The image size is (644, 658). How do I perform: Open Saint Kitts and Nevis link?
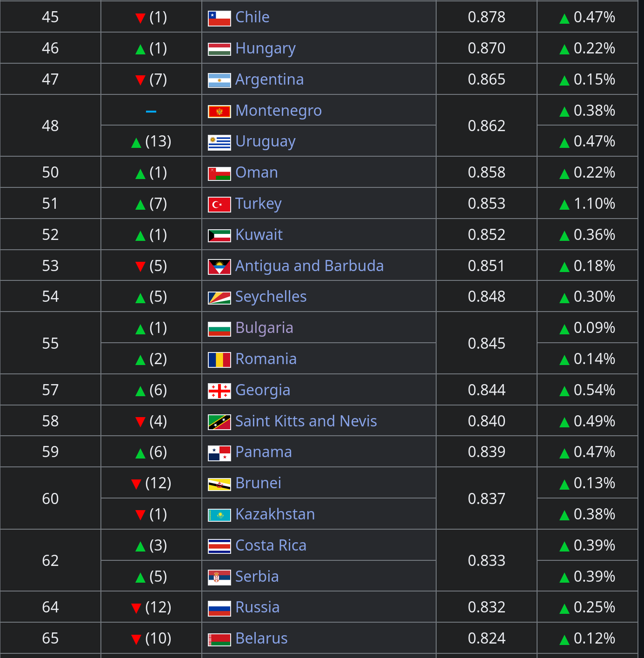coord(306,421)
